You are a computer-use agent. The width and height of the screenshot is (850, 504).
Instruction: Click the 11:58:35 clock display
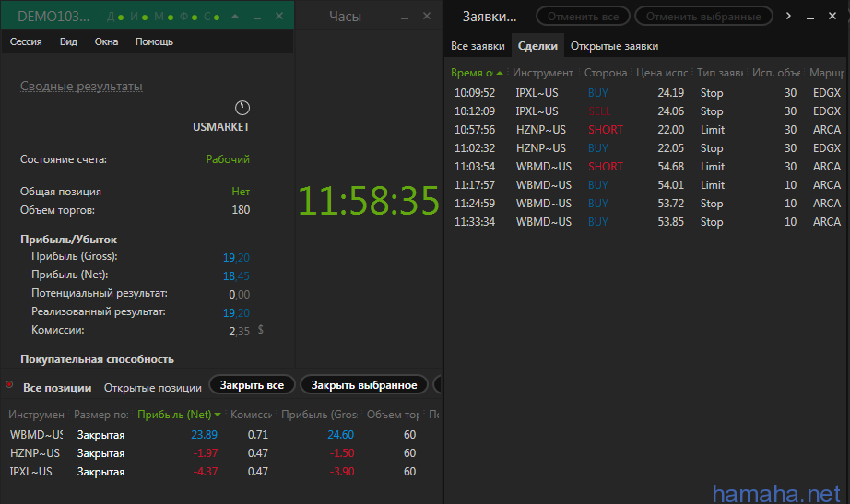(369, 201)
